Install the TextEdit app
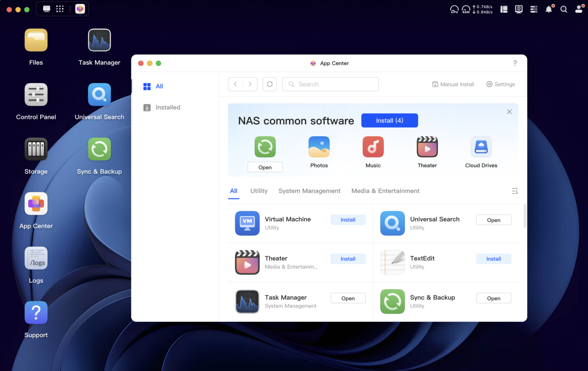Viewport: 588px width, 371px height. [493, 259]
